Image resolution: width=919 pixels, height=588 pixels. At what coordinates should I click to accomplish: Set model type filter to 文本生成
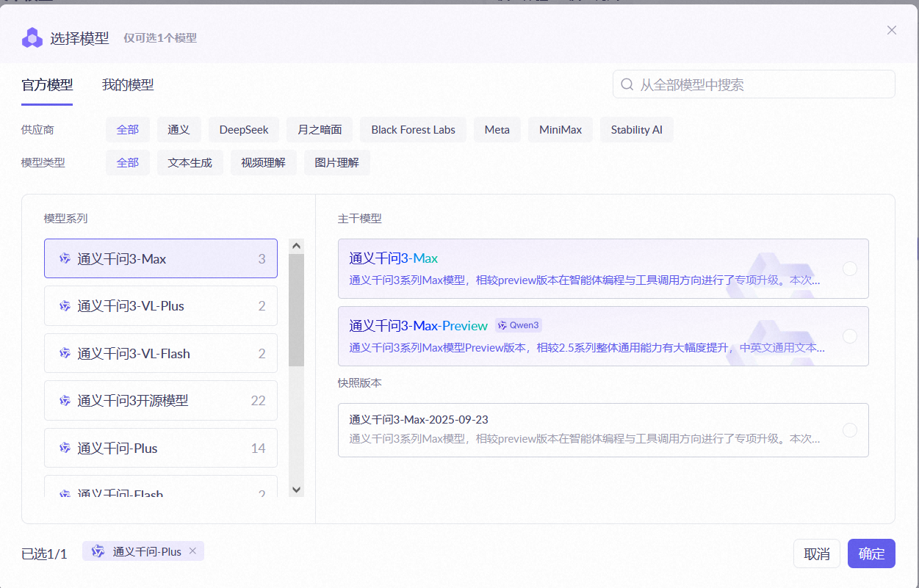190,163
